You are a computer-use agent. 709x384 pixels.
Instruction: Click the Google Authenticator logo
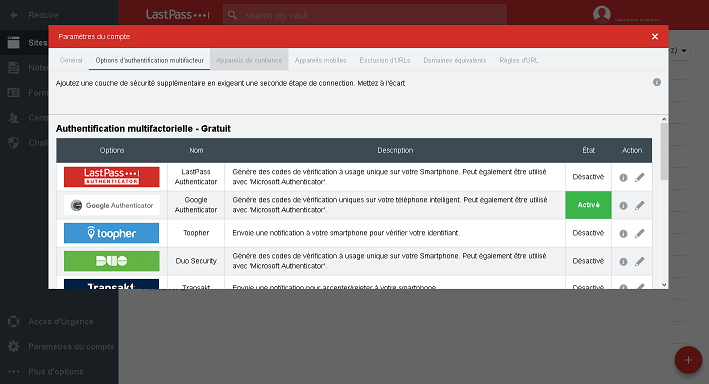(112, 205)
